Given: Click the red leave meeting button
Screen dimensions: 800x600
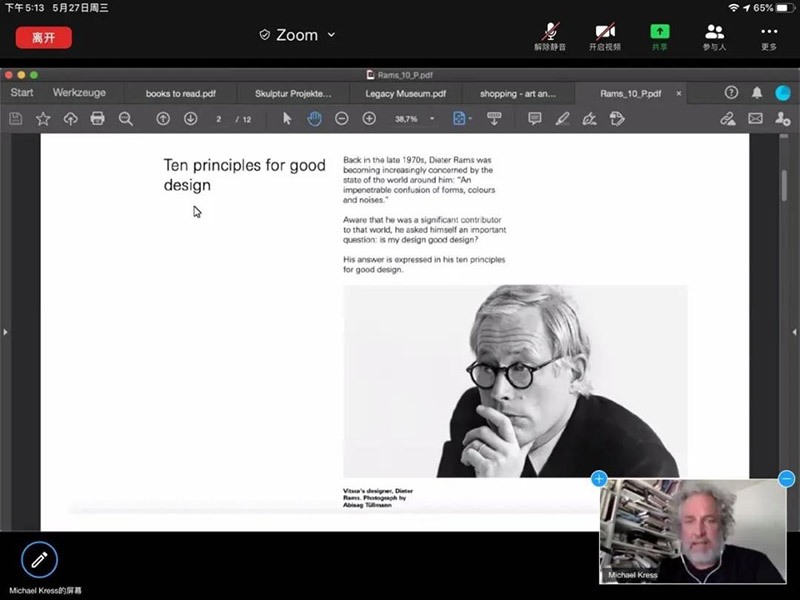Looking at the screenshot, I should (43, 37).
